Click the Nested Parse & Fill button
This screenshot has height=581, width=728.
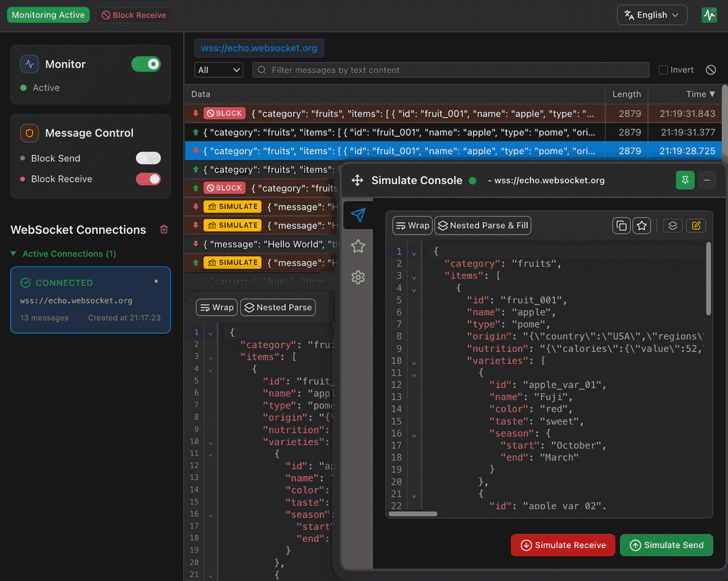(483, 225)
